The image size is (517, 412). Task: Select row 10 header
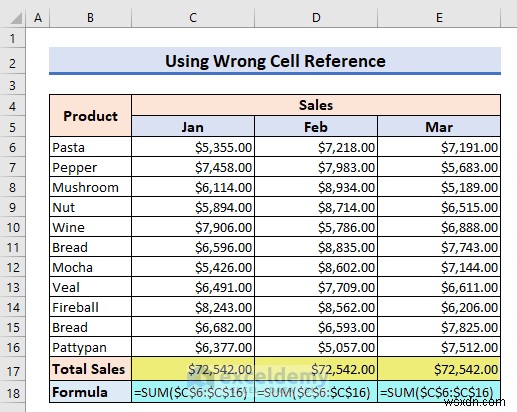[x=13, y=227]
